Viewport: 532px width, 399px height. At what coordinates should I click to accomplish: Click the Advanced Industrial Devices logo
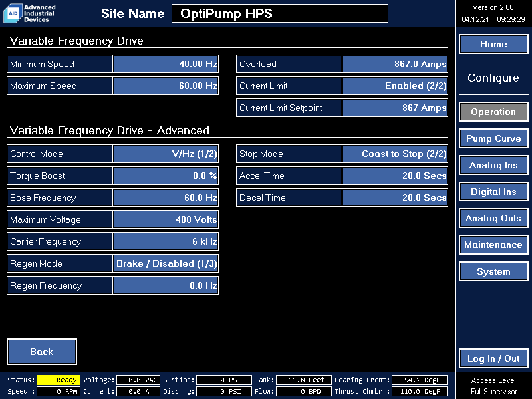pyautogui.click(x=30, y=13)
